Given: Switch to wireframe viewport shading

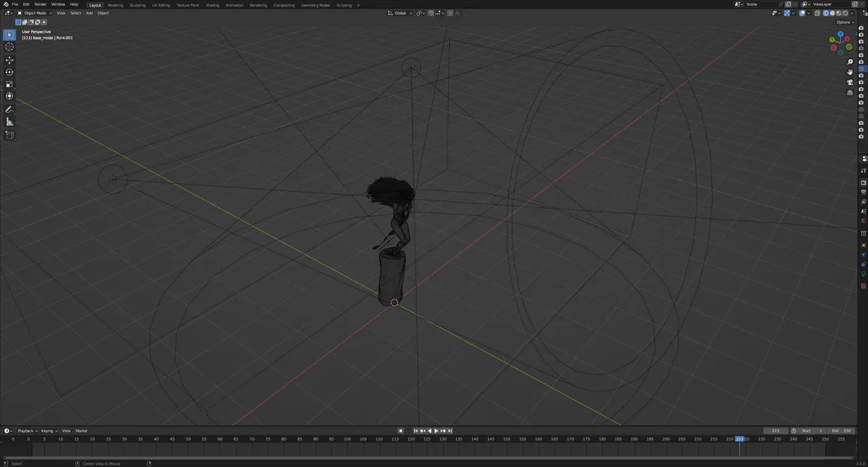Looking at the screenshot, I should (x=826, y=13).
